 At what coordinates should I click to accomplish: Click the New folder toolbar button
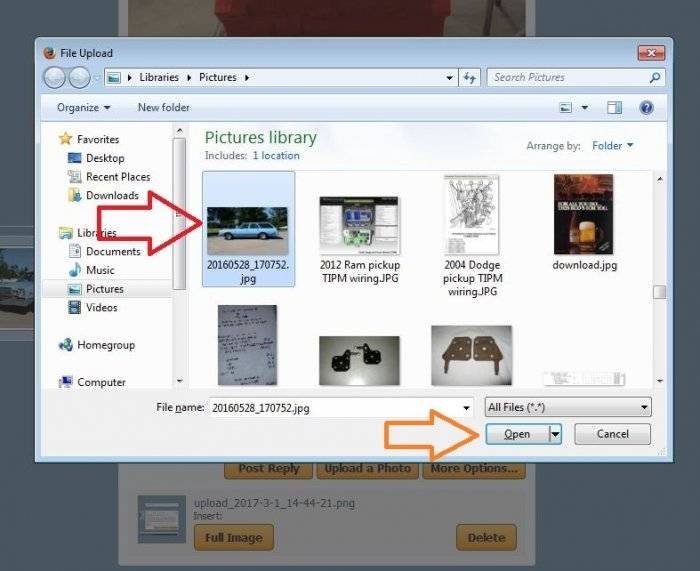point(163,107)
